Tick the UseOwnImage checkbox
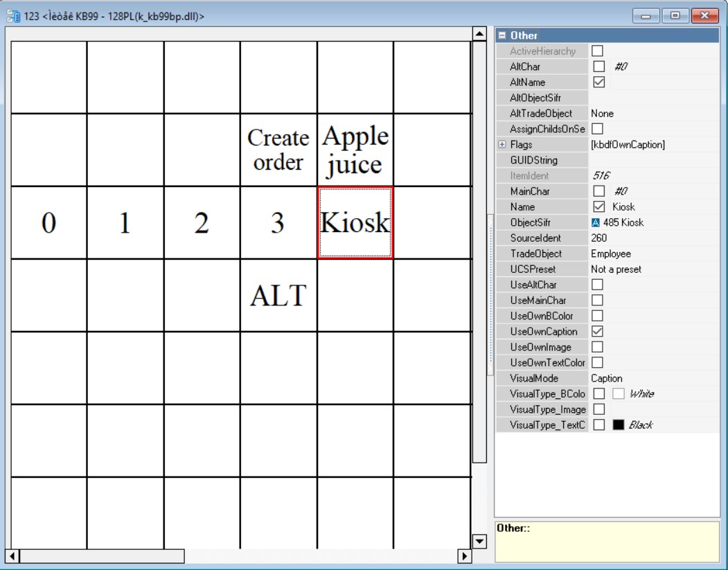 click(597, 347)
